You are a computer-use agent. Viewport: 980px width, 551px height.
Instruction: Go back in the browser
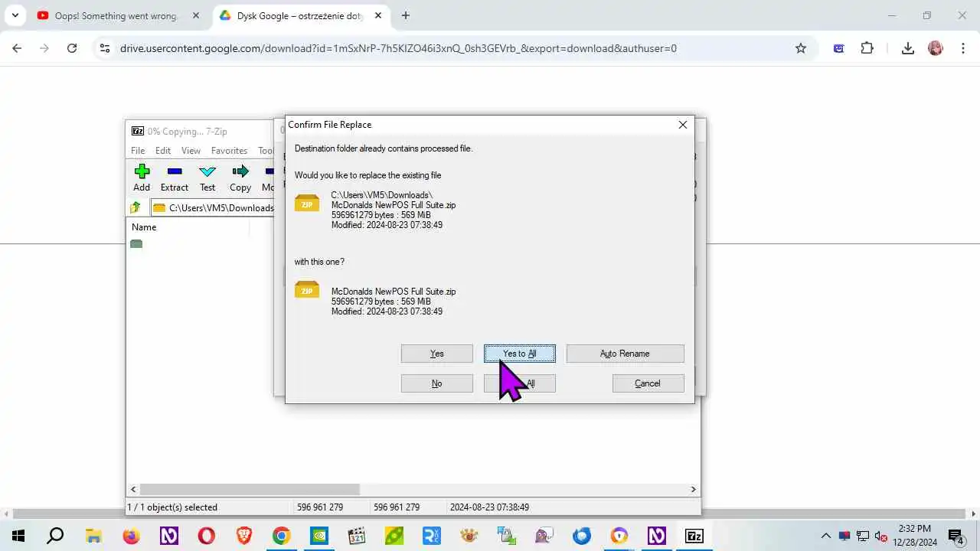point(17,48)
